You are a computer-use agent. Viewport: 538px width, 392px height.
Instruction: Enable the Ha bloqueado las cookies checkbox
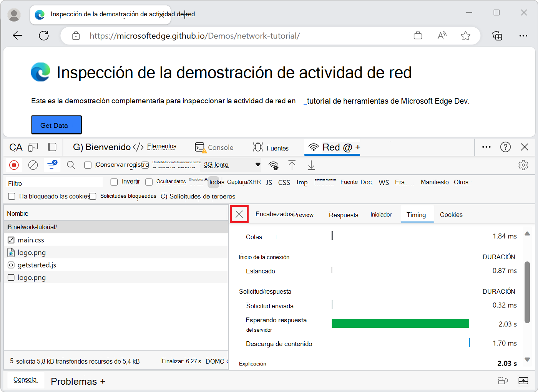[x=12, y=196]
